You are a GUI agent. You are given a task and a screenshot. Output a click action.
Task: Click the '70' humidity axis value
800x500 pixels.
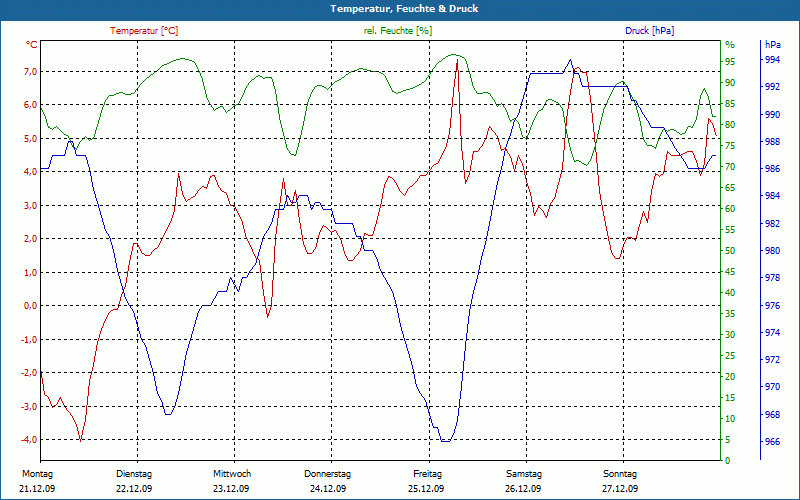(x=730, y=167)
